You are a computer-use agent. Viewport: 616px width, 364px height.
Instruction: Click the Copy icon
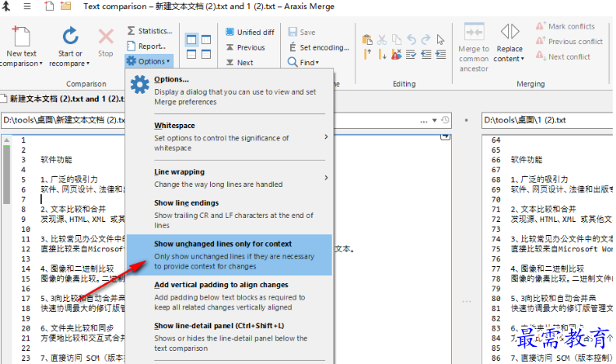click(x=397, y=39)
